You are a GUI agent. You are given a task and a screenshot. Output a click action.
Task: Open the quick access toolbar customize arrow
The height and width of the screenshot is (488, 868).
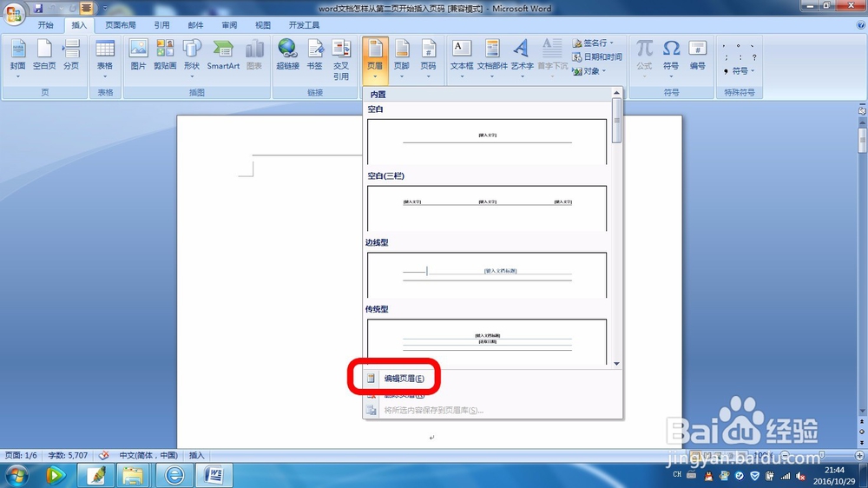click(x=105, y=9)
